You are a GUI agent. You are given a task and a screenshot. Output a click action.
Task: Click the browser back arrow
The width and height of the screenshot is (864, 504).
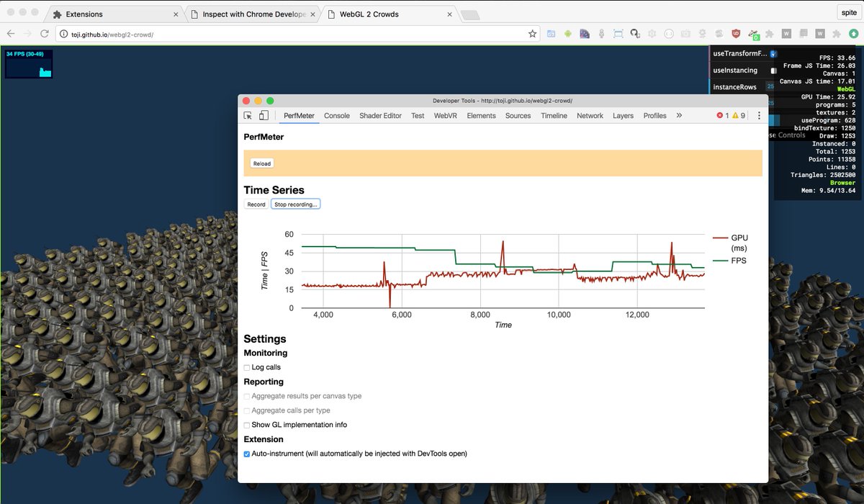coord(11,34)
